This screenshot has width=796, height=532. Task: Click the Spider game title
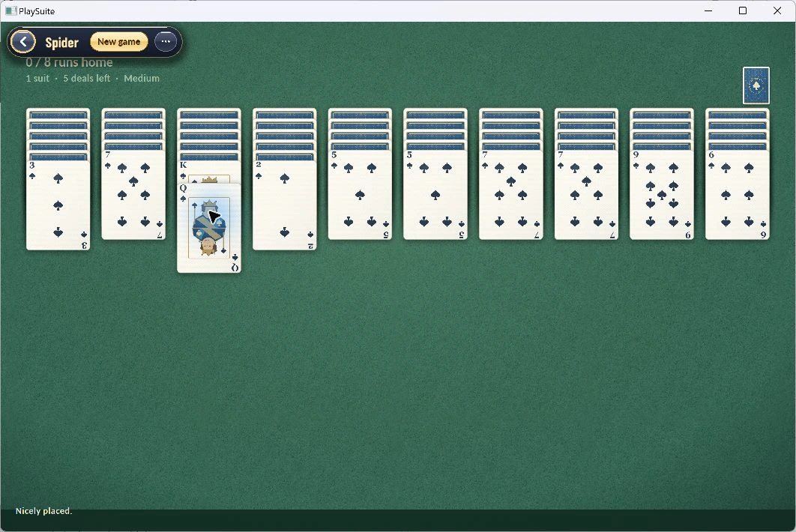point(62,42)
